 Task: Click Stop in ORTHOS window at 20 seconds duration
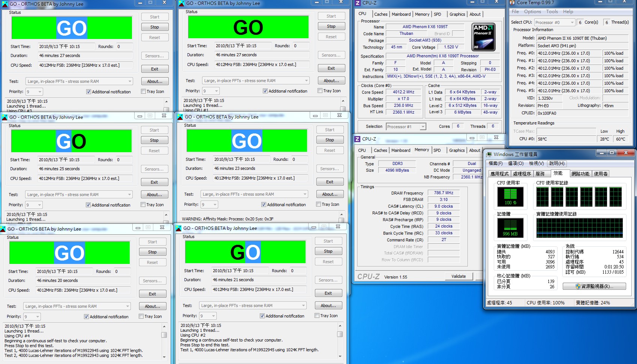tap(152, 252)
